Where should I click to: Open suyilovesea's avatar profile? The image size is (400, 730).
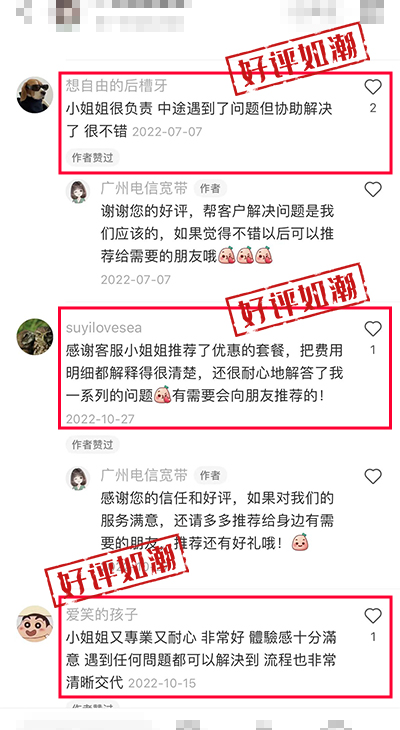pyautogui.click(x=35, y=337)
